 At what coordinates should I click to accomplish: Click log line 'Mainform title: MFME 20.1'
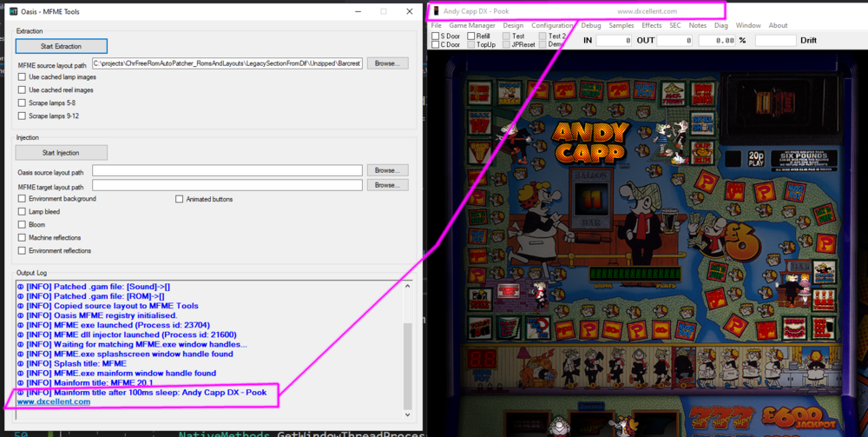point(85,383)
